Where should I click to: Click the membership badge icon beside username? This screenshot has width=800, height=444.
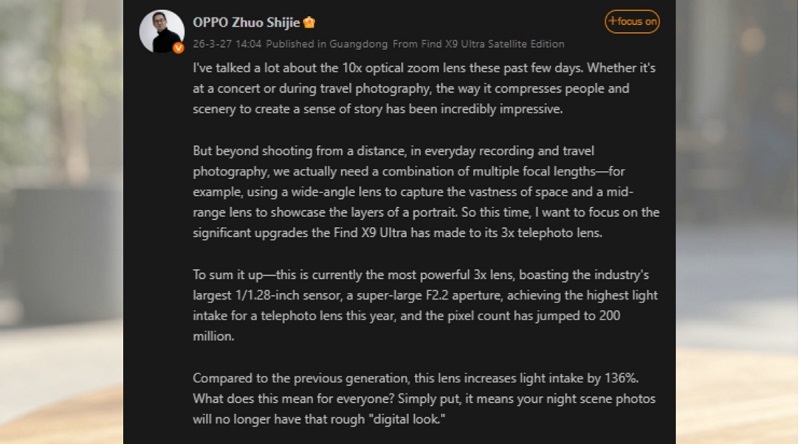(309, 22)
